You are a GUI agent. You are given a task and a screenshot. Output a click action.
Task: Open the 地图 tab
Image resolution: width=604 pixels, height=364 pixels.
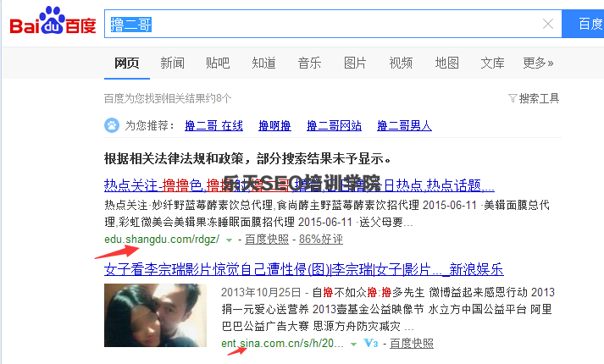coord(446,63)
